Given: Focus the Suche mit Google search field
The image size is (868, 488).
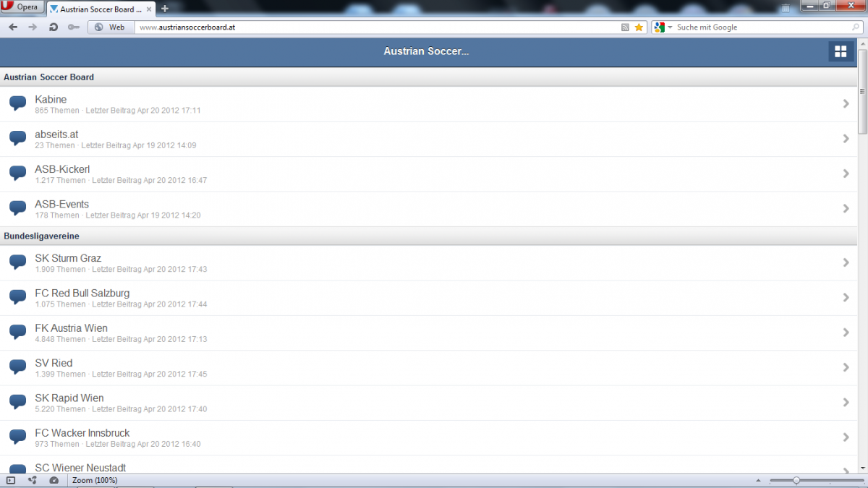Looking at the screenshot, I should pos(761,27).
